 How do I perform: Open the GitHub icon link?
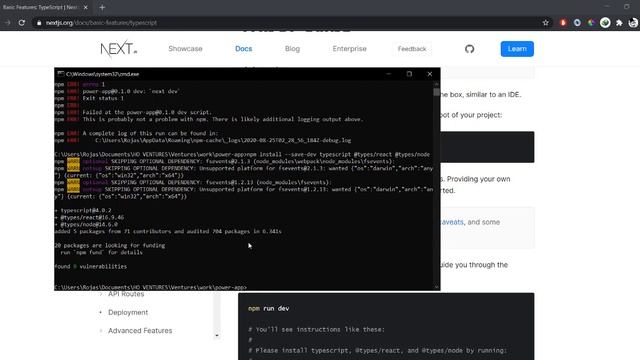(x=469, y=49)
